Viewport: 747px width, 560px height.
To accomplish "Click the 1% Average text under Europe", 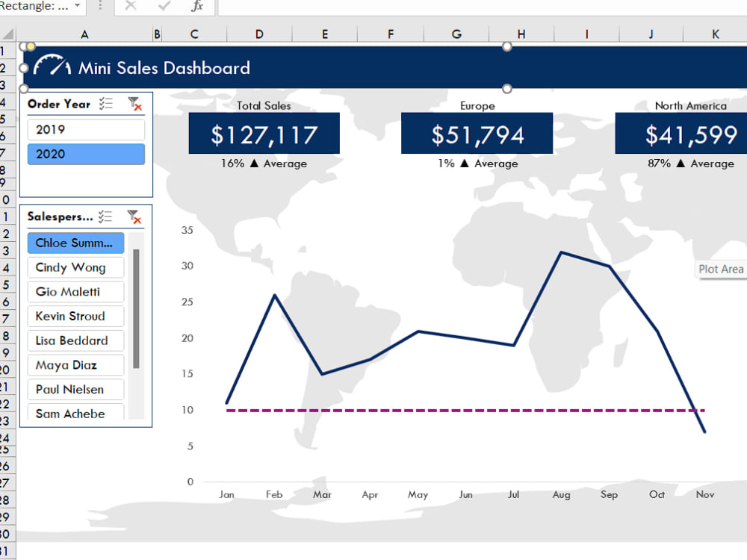I will click(x=478, y=164).
